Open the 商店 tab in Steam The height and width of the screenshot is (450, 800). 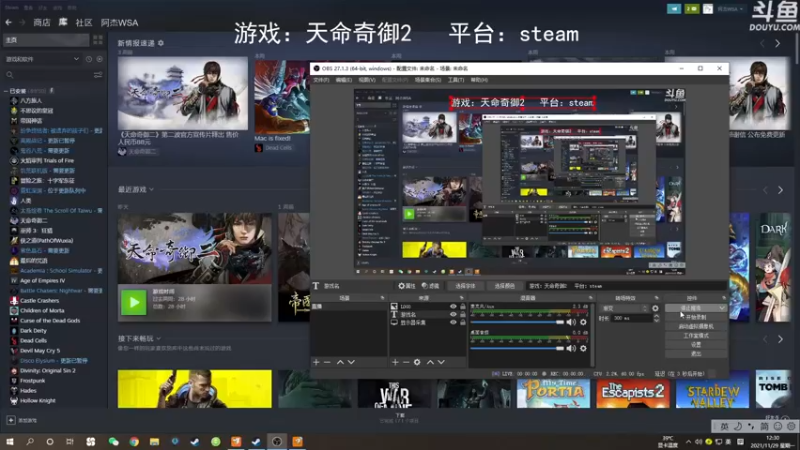click(x=42, y=22)
